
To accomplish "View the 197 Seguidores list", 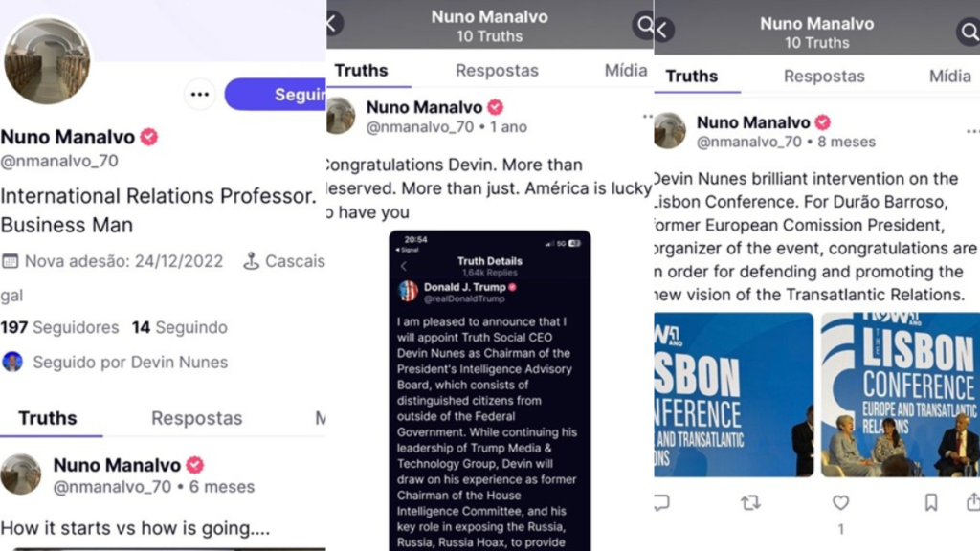I will tap(59, 327).
